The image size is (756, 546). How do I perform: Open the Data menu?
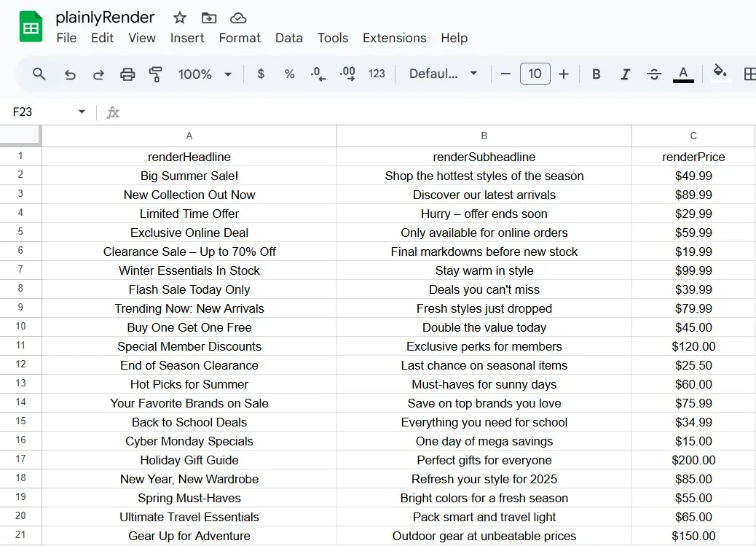point(289,38)
